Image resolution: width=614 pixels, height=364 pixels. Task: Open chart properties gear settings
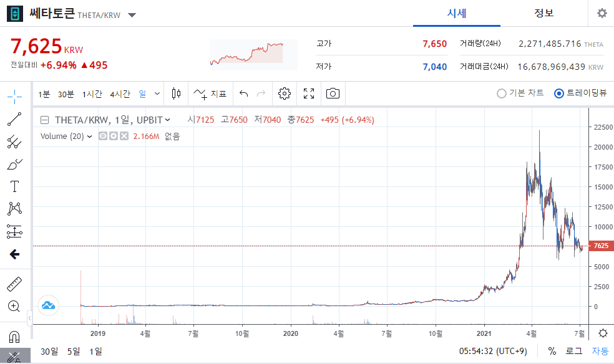coord(285,94)
